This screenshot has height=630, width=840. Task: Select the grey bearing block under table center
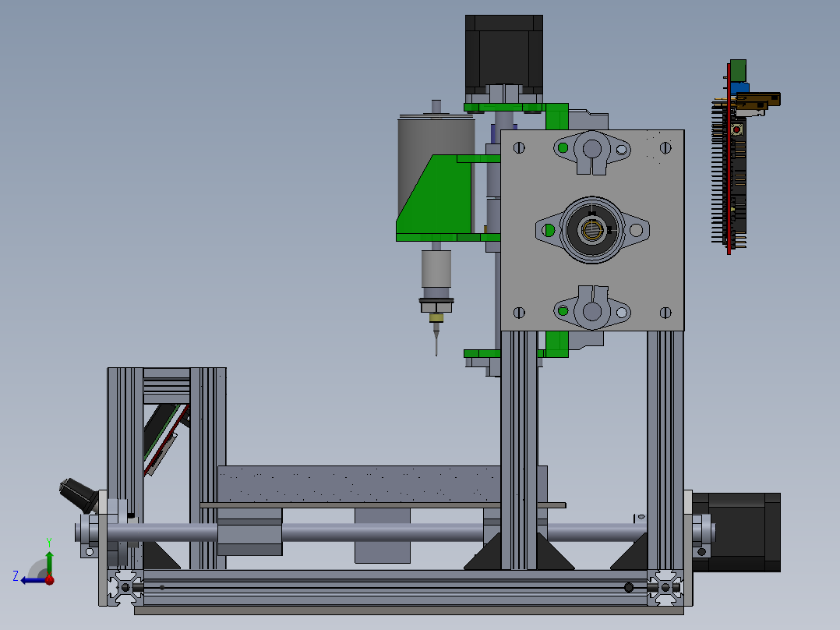pos(383,536)
